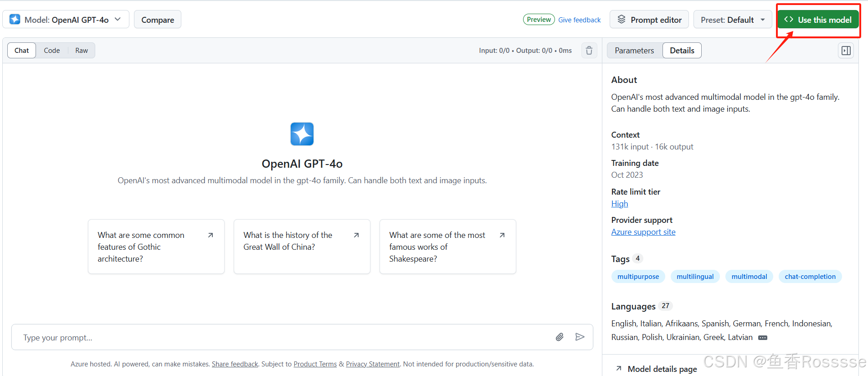This screenshot has height=376, width=868.
Task: Open the Parameters tab
Action: (x=634, y=51)
